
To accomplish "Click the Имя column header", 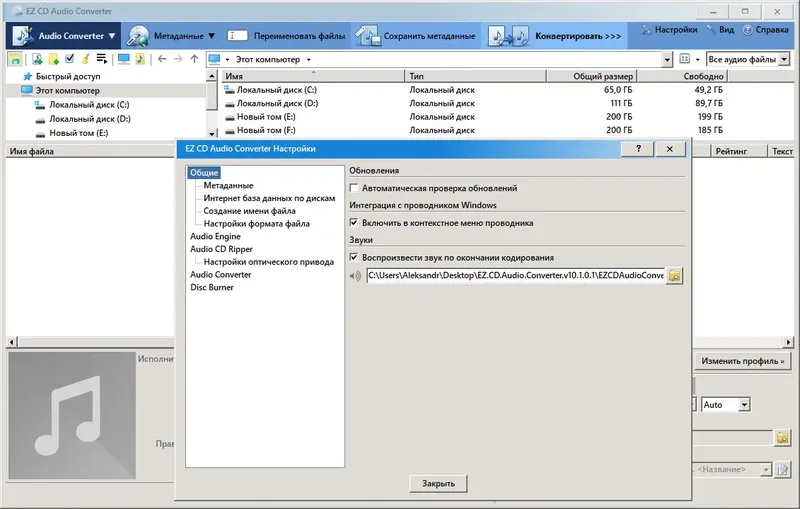I will pos(313,76).
